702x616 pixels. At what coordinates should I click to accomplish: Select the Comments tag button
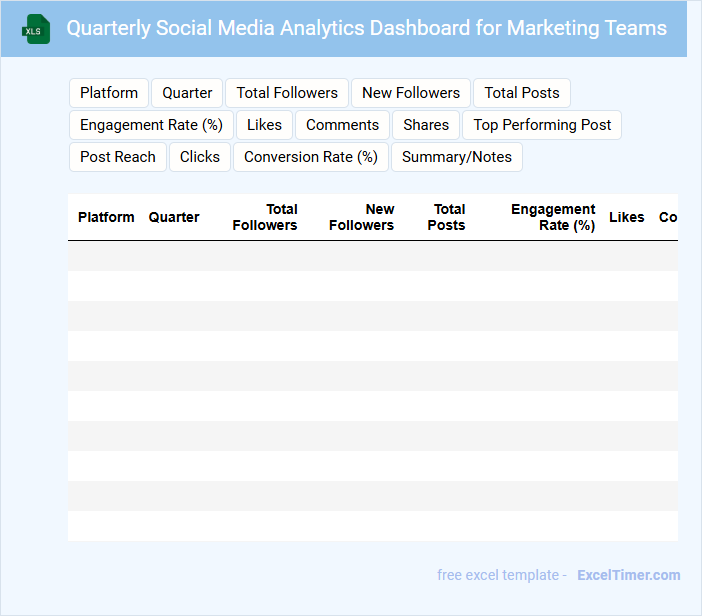click(342, 125)
